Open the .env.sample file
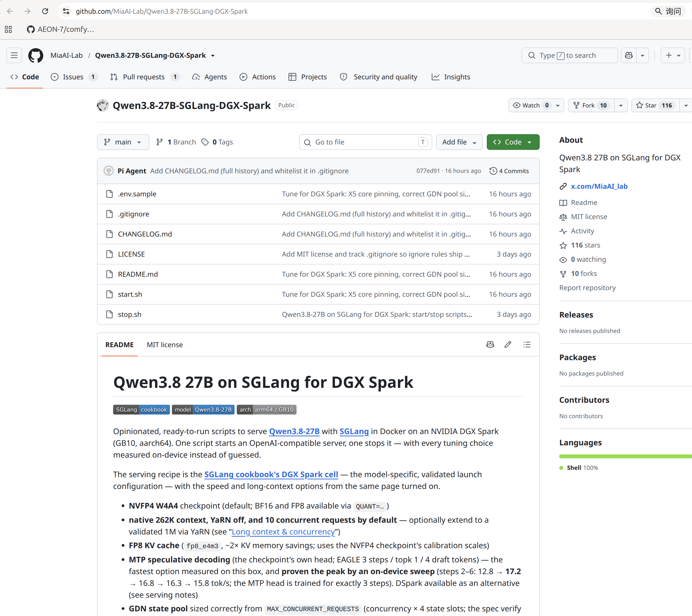The image size is (692, 616). pos(137,194)
